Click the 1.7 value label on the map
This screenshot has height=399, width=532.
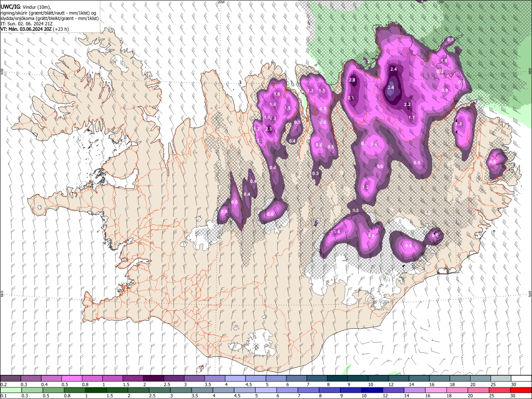click(411, 118)
